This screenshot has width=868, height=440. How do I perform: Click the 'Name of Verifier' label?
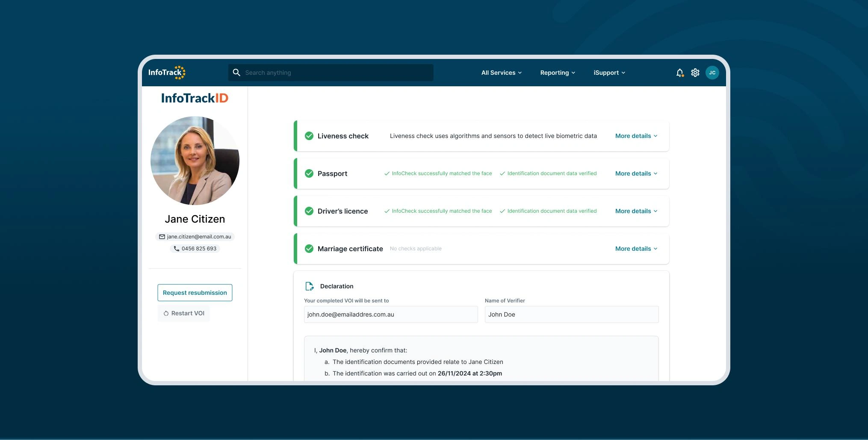(x=505, y=301)
